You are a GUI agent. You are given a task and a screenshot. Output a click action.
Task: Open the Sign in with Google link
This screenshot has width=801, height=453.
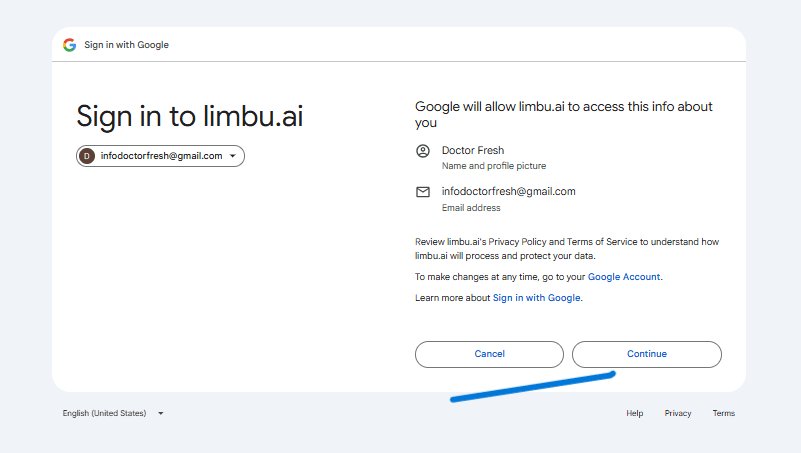coord(536,298)
